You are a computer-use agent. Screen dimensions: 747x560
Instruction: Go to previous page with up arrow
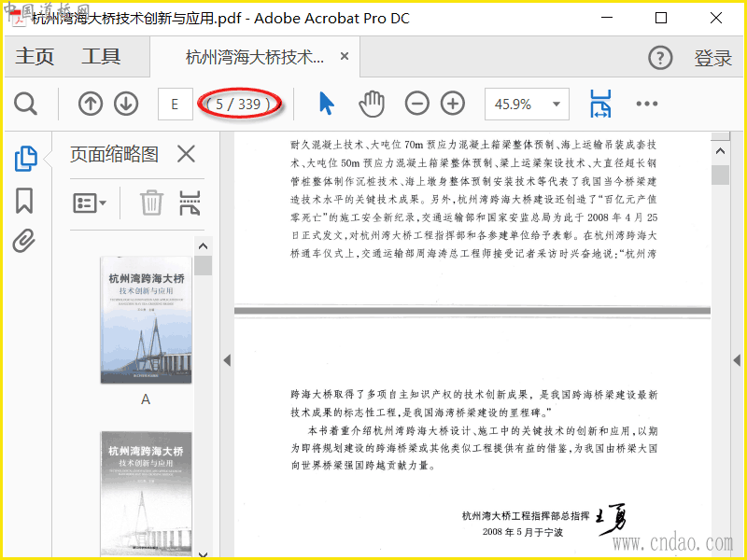91,104
